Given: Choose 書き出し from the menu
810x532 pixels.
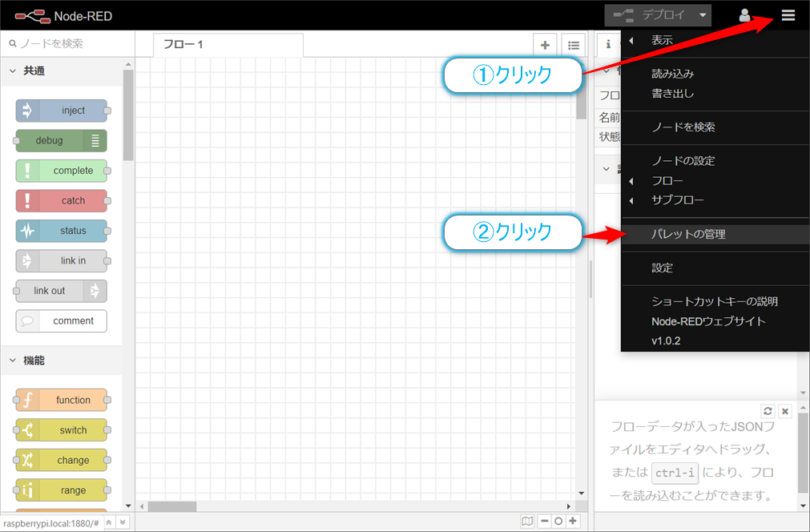Looking at the screenshot, I should coord(715,94).
